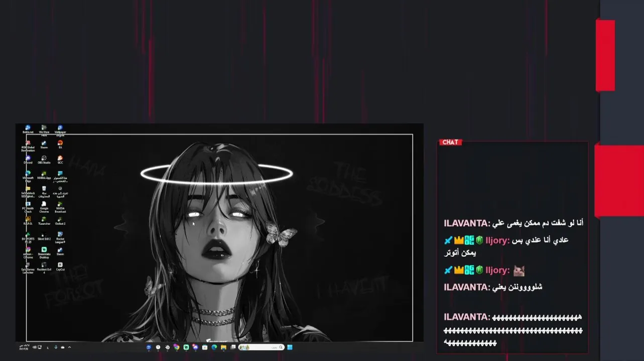
Task: Open the CapCut desktop shortcut
Action: coord(60,266)
